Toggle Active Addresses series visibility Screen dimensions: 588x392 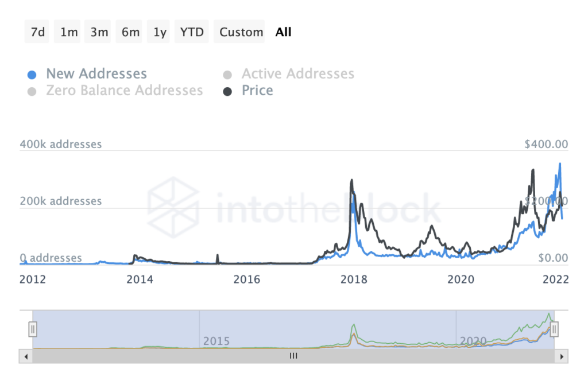pyautogui.click(x=289, y=74)
